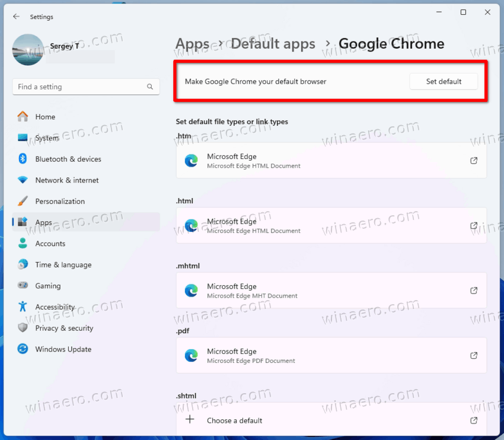Click the Bluetooth symbol icon
This screenshot has height=440, width=504.
tap(23, 159)
